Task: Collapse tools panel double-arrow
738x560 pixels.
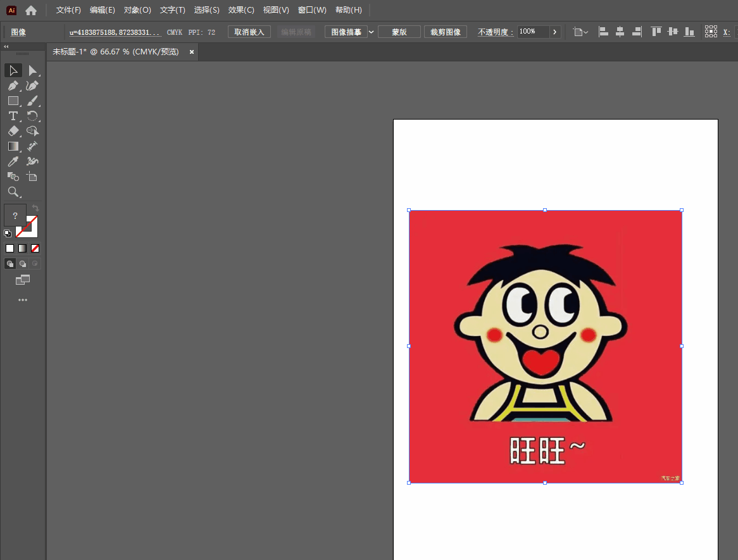Action: 6,47
